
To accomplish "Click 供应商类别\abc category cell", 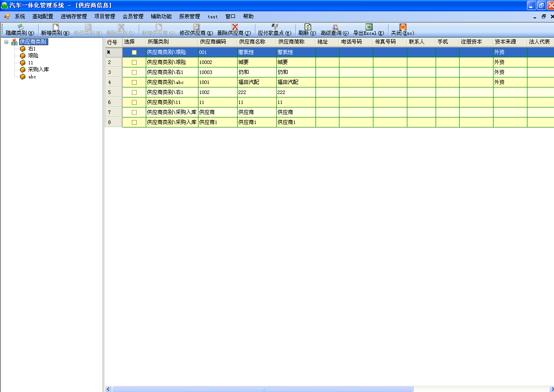I will click(172, 82).
